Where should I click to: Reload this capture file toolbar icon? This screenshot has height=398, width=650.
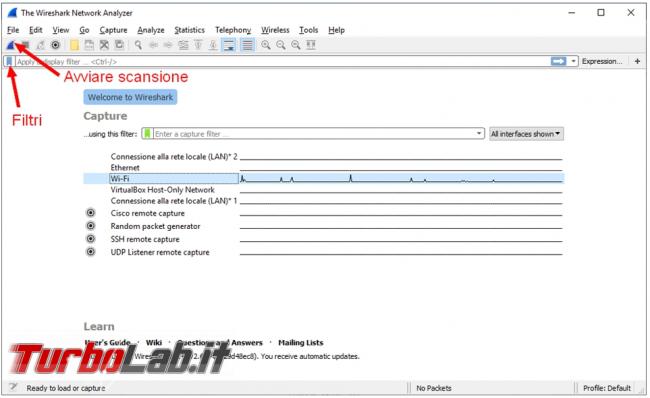click(119, 44)
